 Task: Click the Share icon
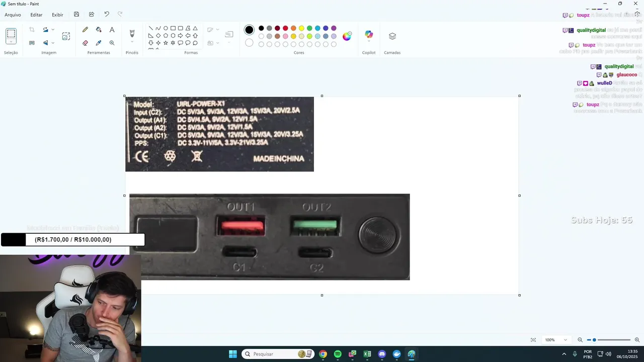pyautogui.click(x=92, y=15)
